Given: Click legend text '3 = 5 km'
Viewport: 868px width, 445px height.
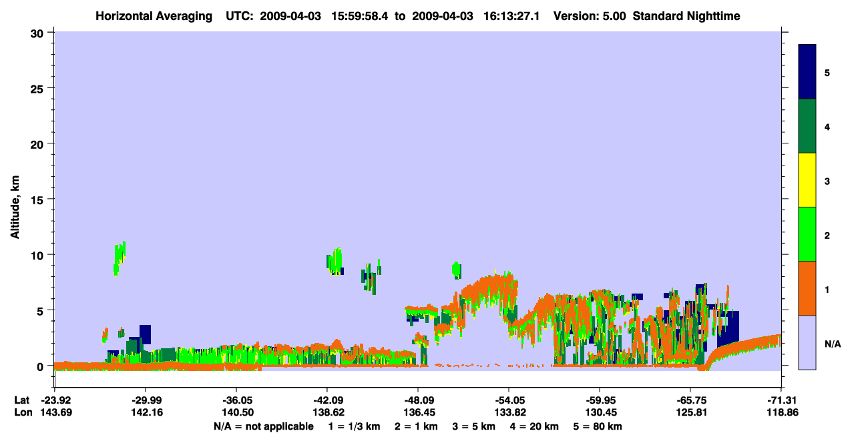Looking at the screenshot, I should point(474,426).
